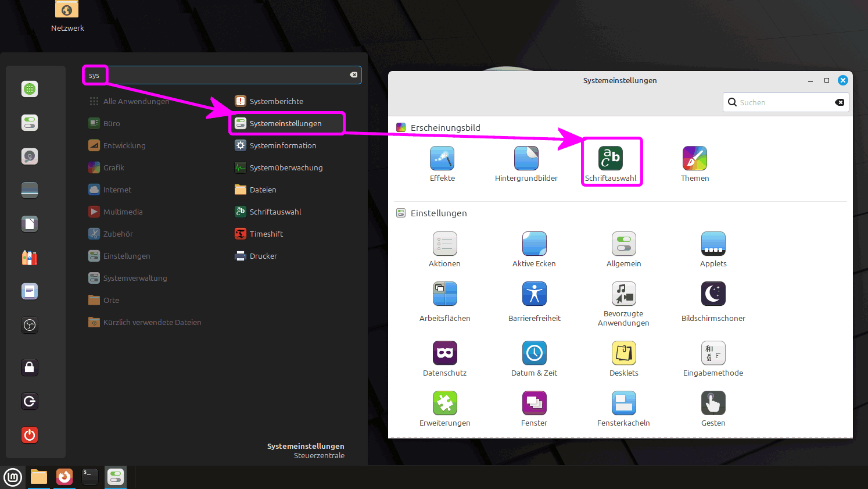
Task: Choose the Alle Anwendungen category
Action: [x=136, y=101]
